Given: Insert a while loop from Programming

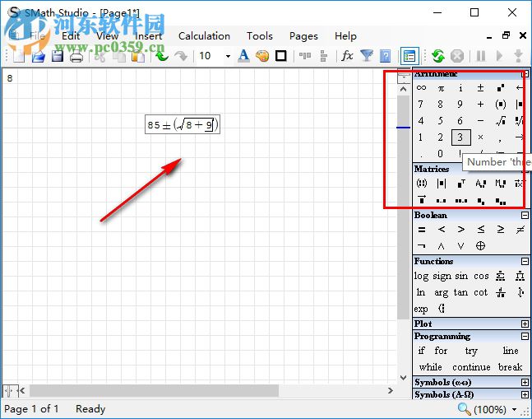Looking at the screenshot, I should pos(430,367).
